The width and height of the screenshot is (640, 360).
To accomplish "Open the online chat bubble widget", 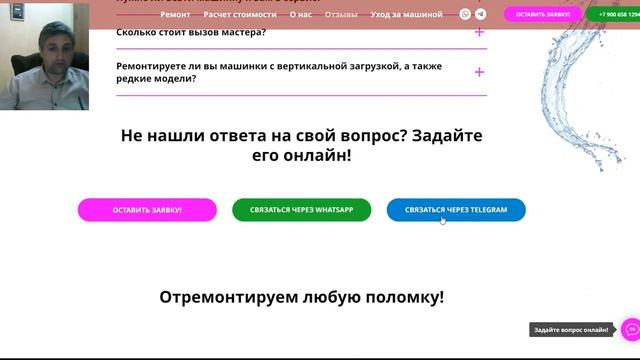I will [631, 329].
